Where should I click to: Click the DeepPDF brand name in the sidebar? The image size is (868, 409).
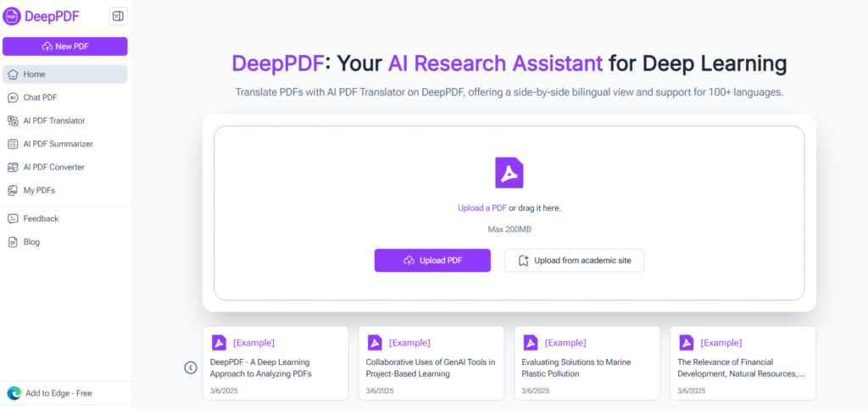click(52, 17)
